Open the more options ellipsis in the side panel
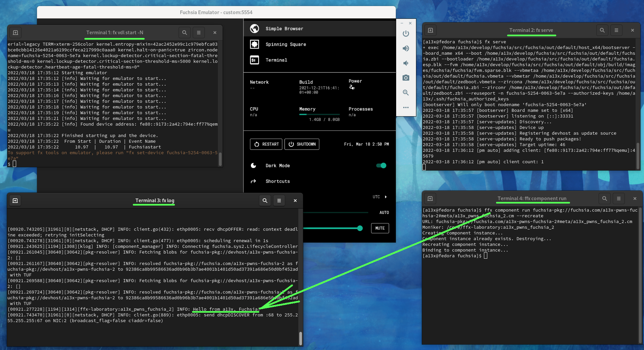Viewport: 644px width, 350px height. pos(406,107)
